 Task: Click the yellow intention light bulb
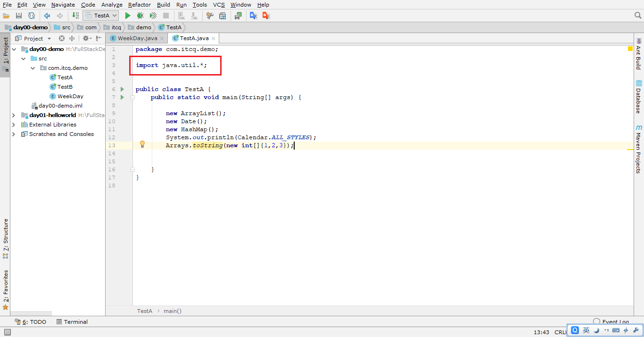[142, 144]
